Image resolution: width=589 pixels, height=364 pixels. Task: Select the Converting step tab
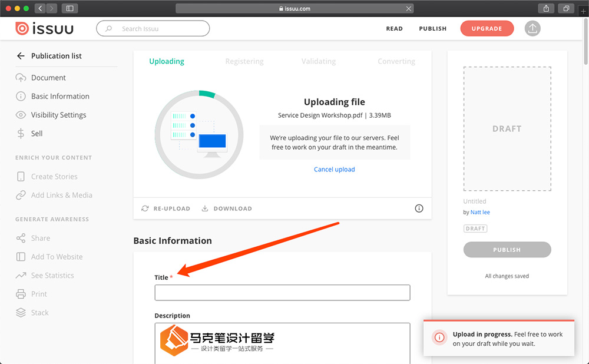[x=396, y=61]
